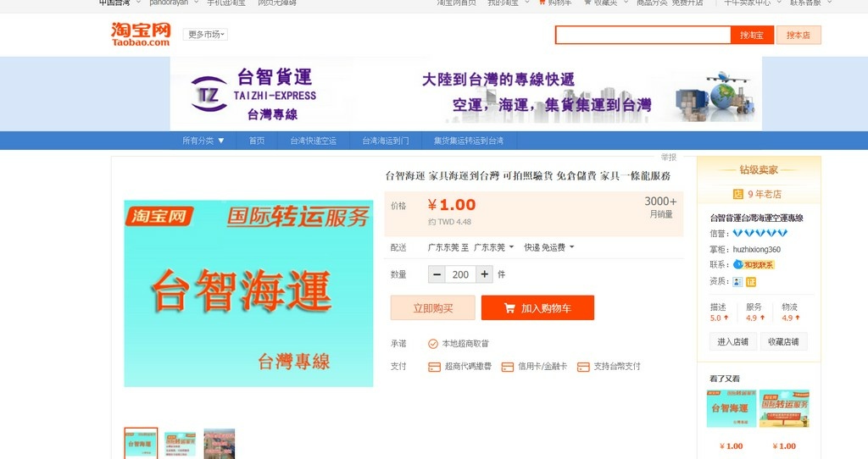Click the 搜淘宝 search button
The height and width of the screenshot is (459, 868).
click(x=752, y=35)
